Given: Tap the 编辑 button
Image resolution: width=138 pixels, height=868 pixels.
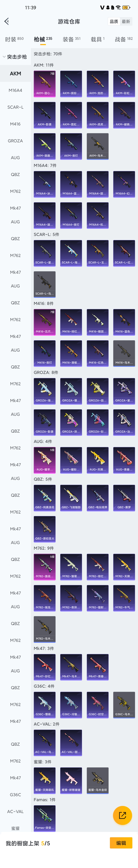Looking at the screenshot, I should 121,843.
